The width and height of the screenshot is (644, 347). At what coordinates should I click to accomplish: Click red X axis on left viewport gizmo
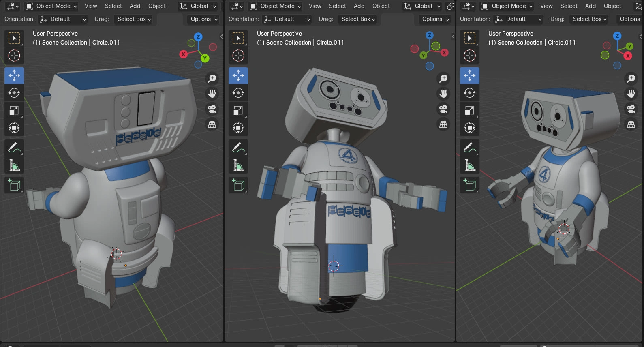[184, 54]
